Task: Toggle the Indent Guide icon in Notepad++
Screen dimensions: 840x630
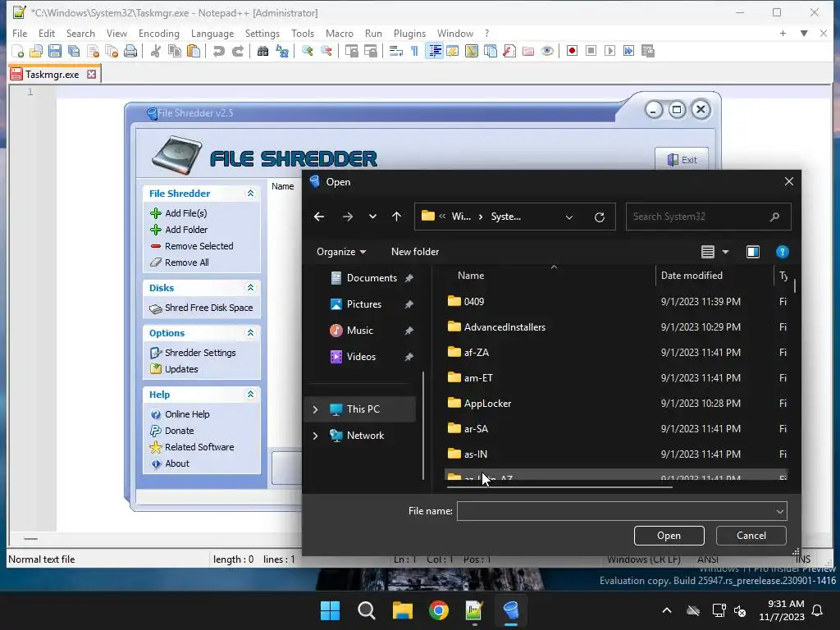Action: click(x=435, y=51)
